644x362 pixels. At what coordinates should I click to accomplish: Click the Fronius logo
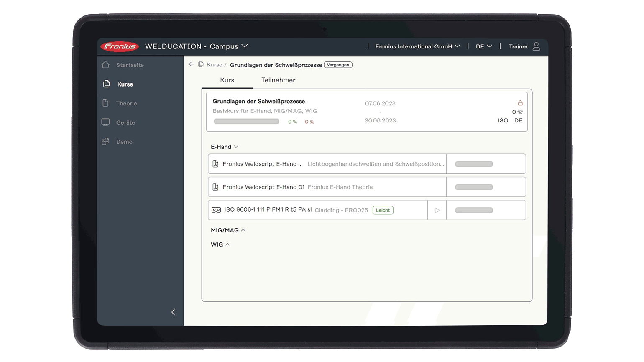pos(120,46)
